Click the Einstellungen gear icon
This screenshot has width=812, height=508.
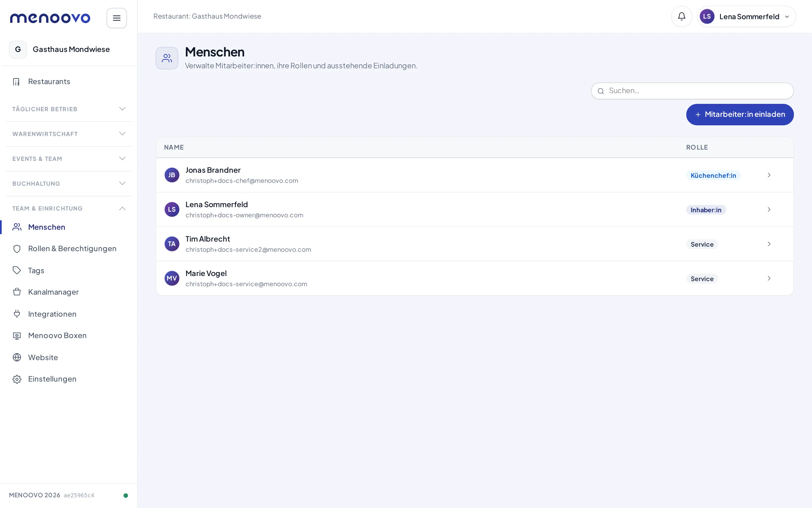pos(17,379)
